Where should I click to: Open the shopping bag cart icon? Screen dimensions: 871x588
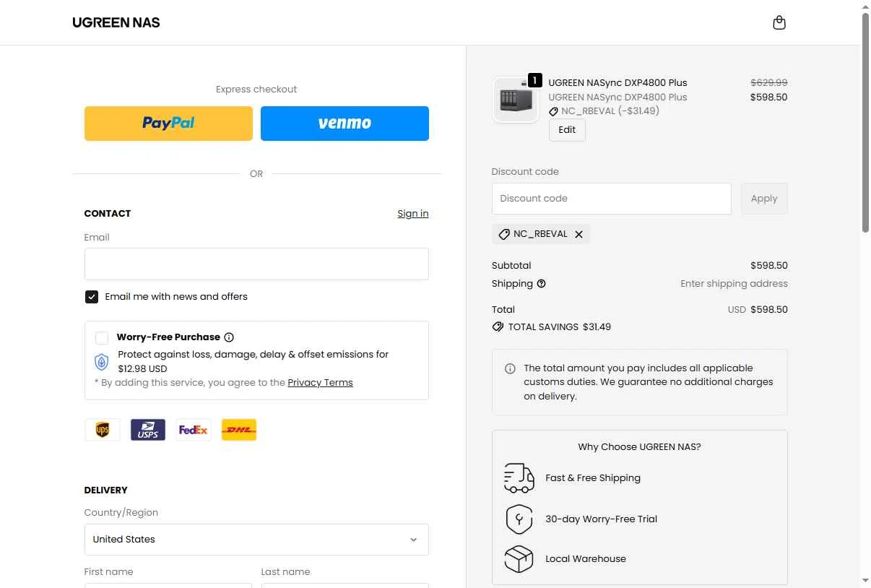point(779,22)
